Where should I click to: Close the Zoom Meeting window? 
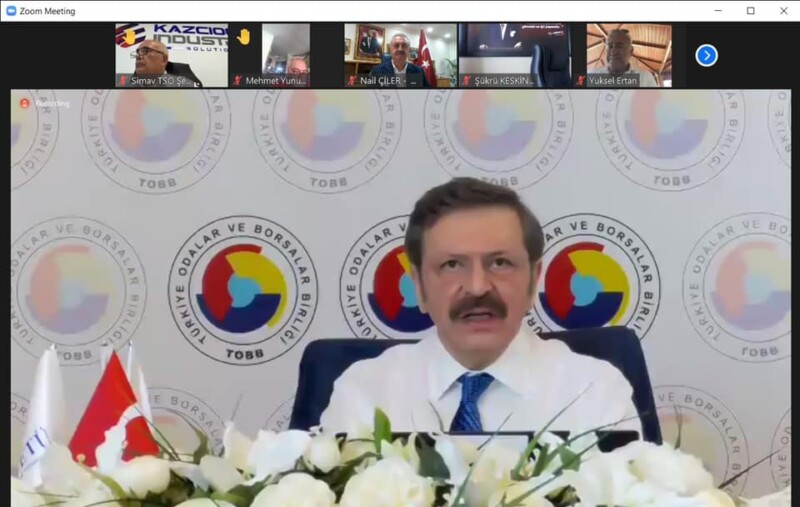coord(784,11)
